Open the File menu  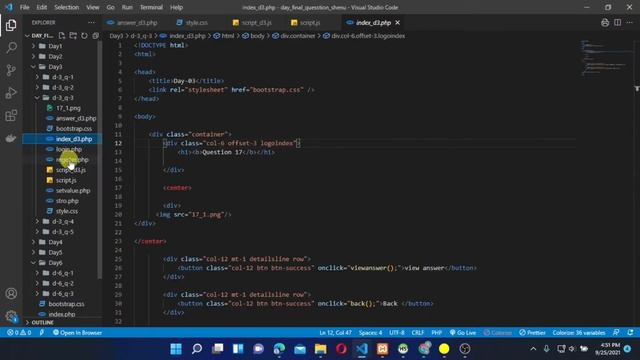[24, 7]
